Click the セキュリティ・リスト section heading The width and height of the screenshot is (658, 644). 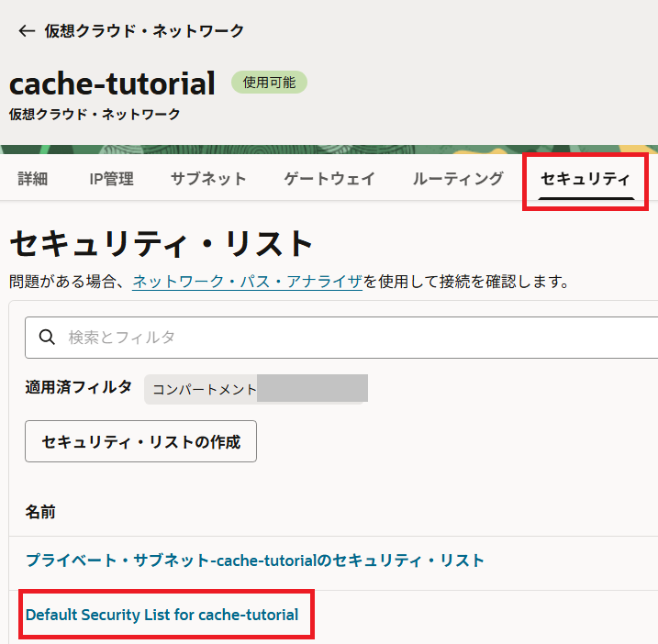162,244
